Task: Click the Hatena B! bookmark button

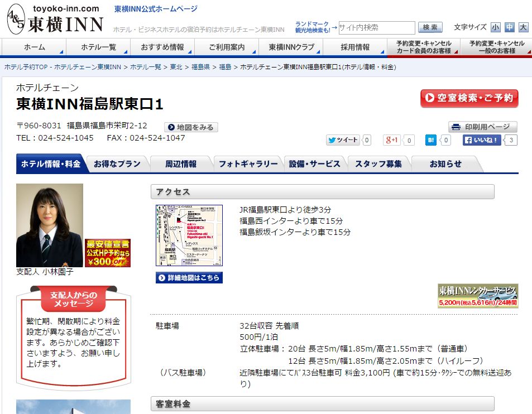Action: pos(431,140)
